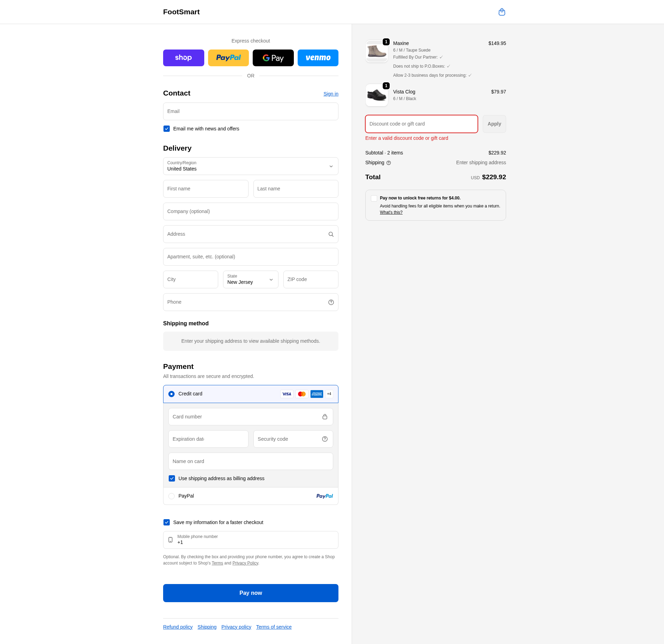Image resolution: width=664 pixels, height=644 pixels.
Task: Open the Refund policy link
Action: 178,627
